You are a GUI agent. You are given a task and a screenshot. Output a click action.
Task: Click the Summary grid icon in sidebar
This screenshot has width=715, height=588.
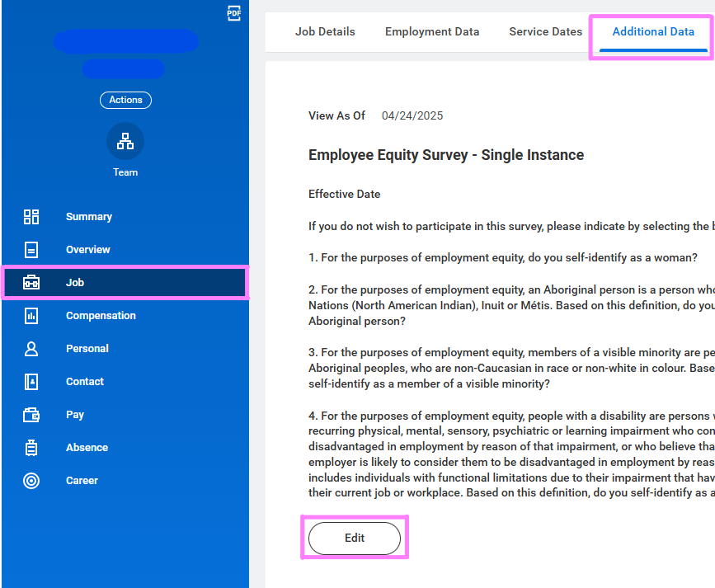tap(31, 217)
